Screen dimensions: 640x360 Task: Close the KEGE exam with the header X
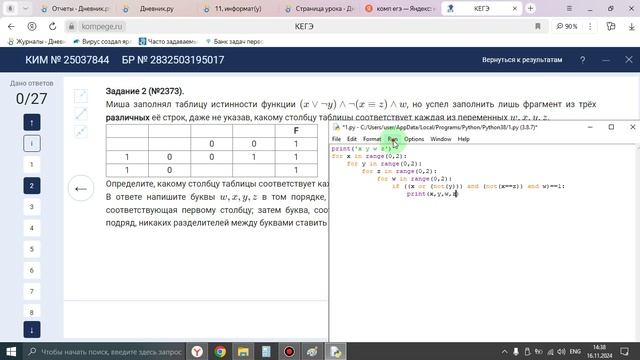(x=629, y=60)
